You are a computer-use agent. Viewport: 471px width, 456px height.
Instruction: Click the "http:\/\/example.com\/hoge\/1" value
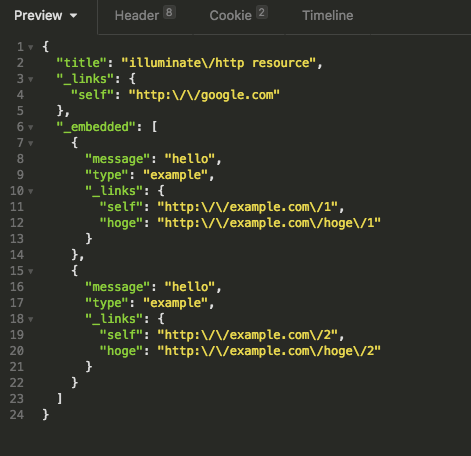(269, 223)
